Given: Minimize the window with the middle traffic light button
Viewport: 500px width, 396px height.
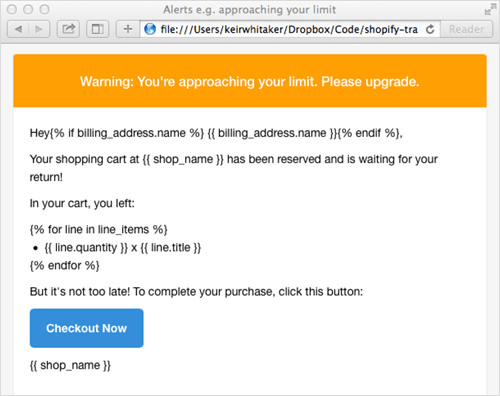Looking at the screenshot, I should (28, 9).
